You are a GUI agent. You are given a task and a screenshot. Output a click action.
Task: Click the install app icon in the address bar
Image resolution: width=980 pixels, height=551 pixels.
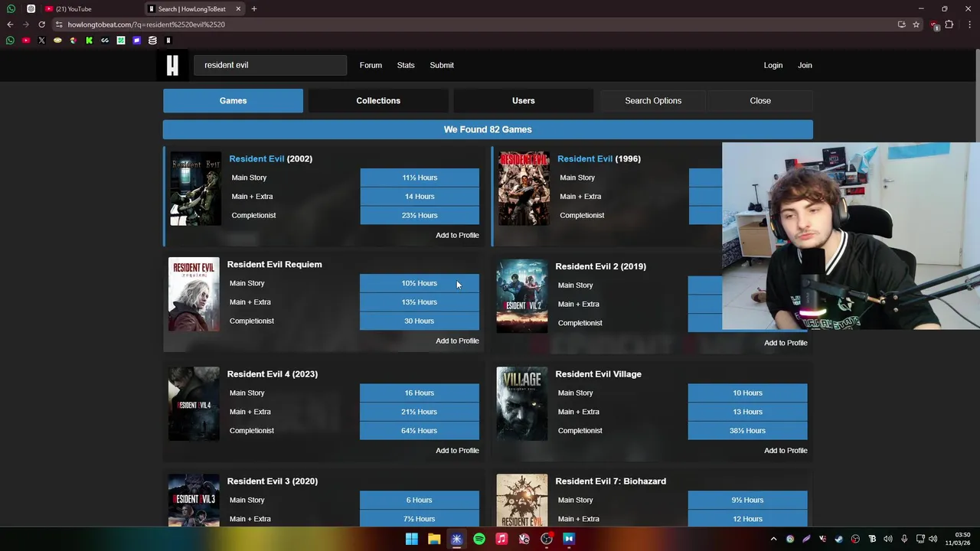(x=901, y=24)
